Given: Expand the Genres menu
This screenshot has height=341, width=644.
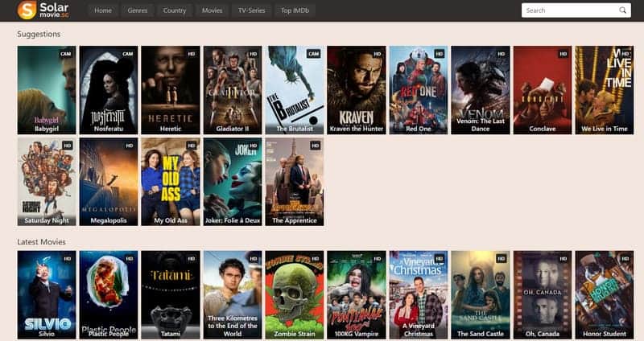Looking at the screenshot, I should pos(137,10).
